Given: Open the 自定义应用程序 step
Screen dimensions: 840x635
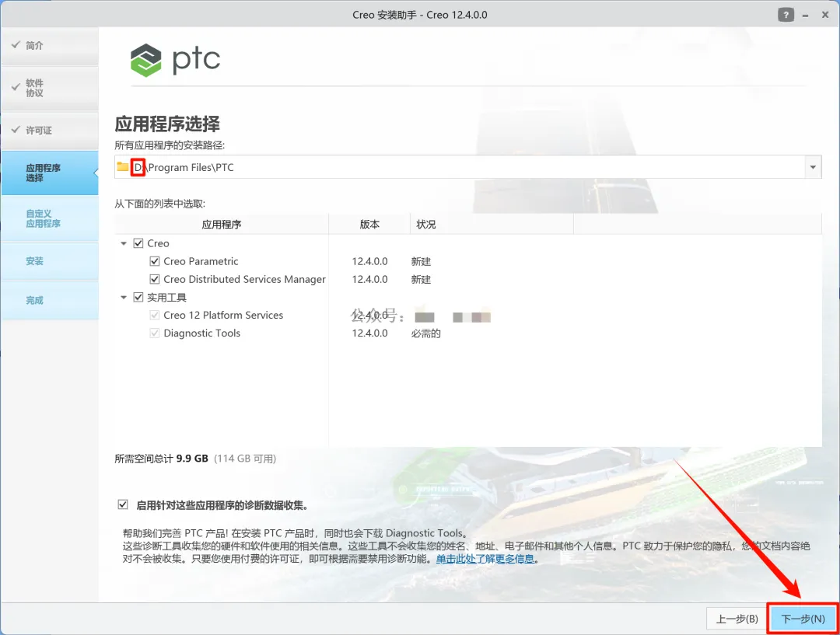Looking at the screenshot, I should (x=50, y=218).
